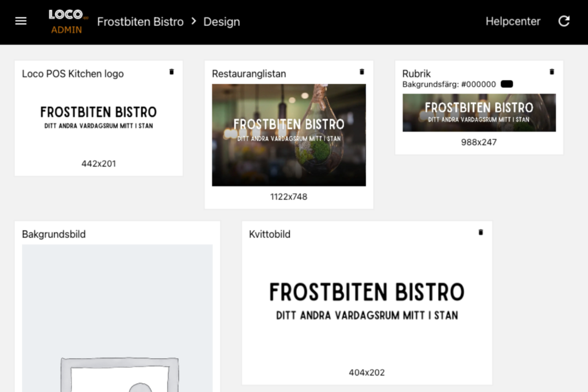
Task: Refresh the page with the reload icon
Action: click(564, 21)
